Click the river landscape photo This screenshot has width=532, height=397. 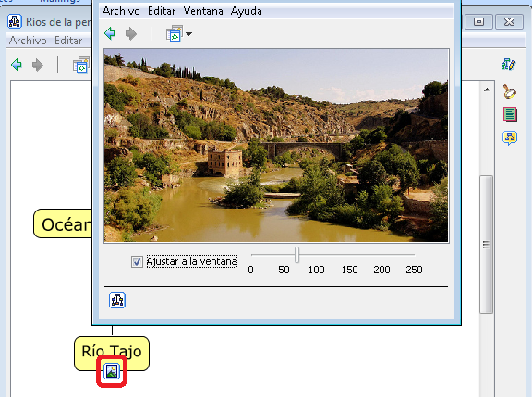pos(276,145)
